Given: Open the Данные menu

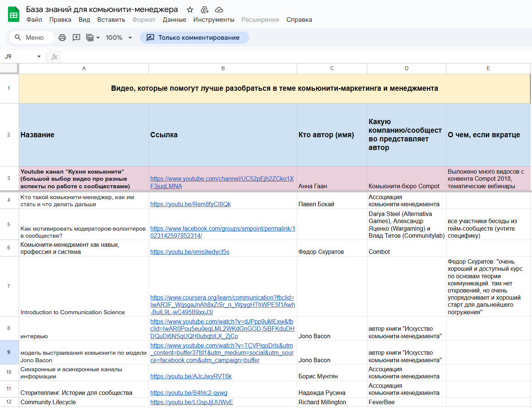Looking at the screenshot, I should click(x=174, y=19).
